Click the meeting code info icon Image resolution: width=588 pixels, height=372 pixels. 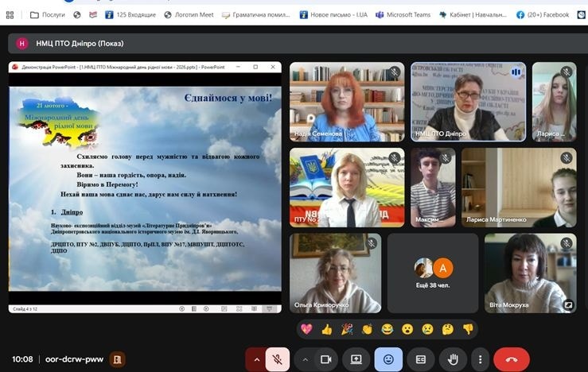click(x=118, y=359)
